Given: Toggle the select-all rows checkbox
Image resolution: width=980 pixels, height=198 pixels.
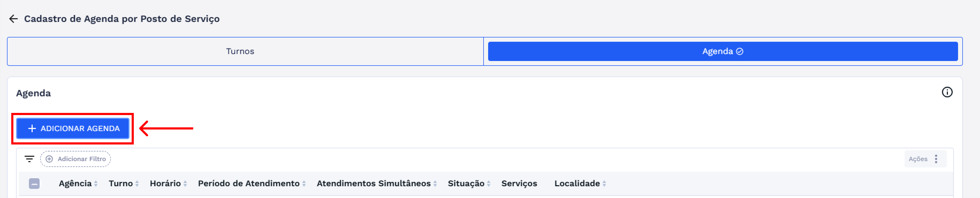Looking at the screenshot, I should [34, 184].
